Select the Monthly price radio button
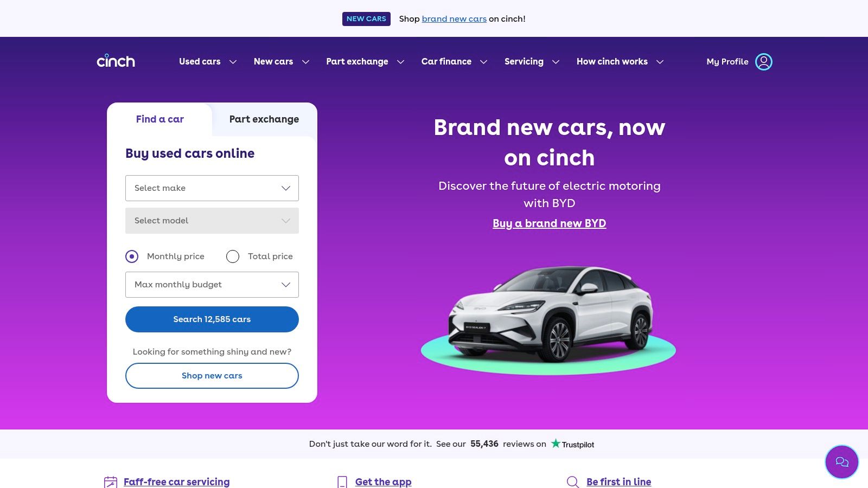 click(132, 256)
